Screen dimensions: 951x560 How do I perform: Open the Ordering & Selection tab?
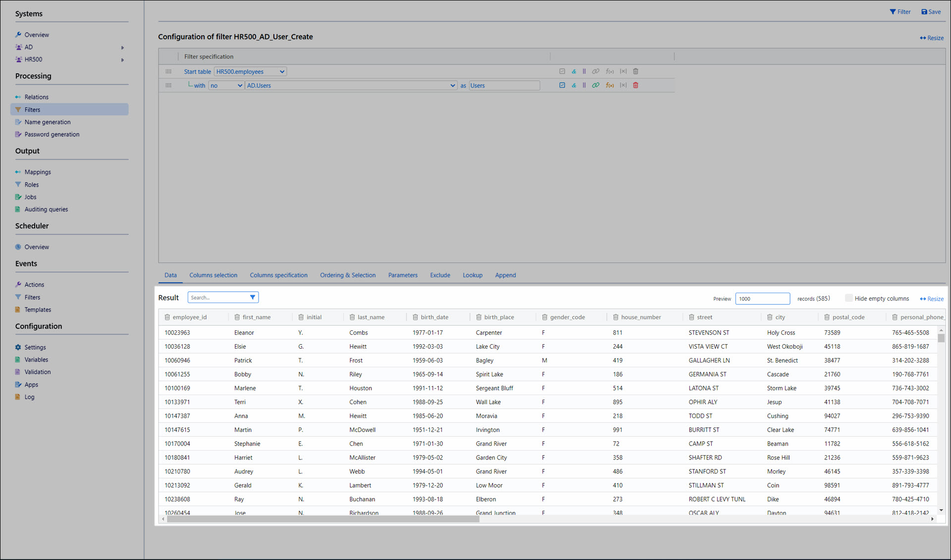click(347, 275)
